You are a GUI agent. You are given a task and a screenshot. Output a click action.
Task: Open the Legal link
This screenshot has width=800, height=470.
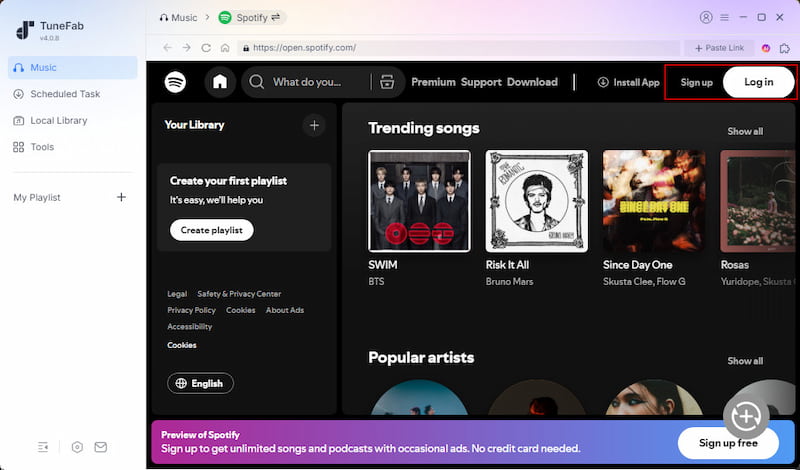[x=177, y=294]
